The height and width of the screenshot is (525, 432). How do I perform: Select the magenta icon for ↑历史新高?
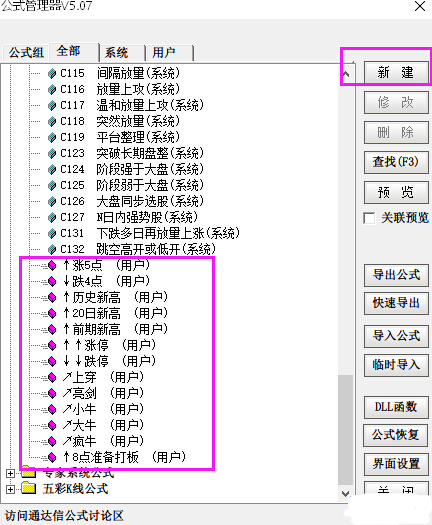(52, 297)
